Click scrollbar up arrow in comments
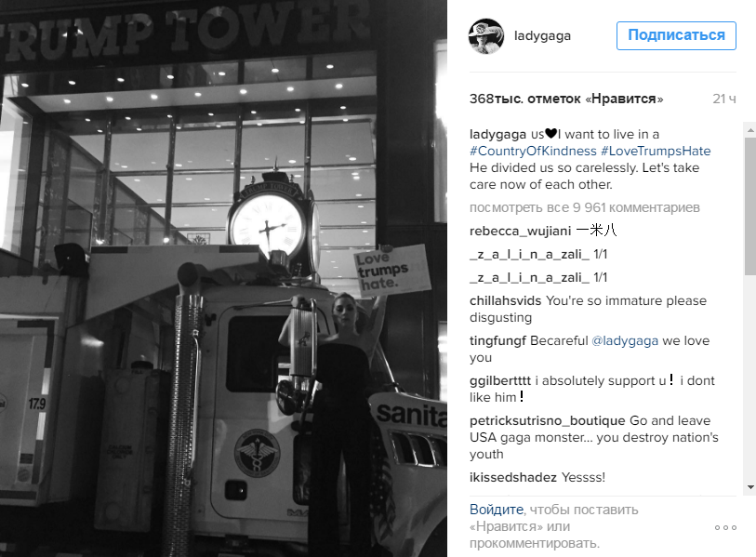This screenshot has height=557, width=756. (x=750, y=130)
